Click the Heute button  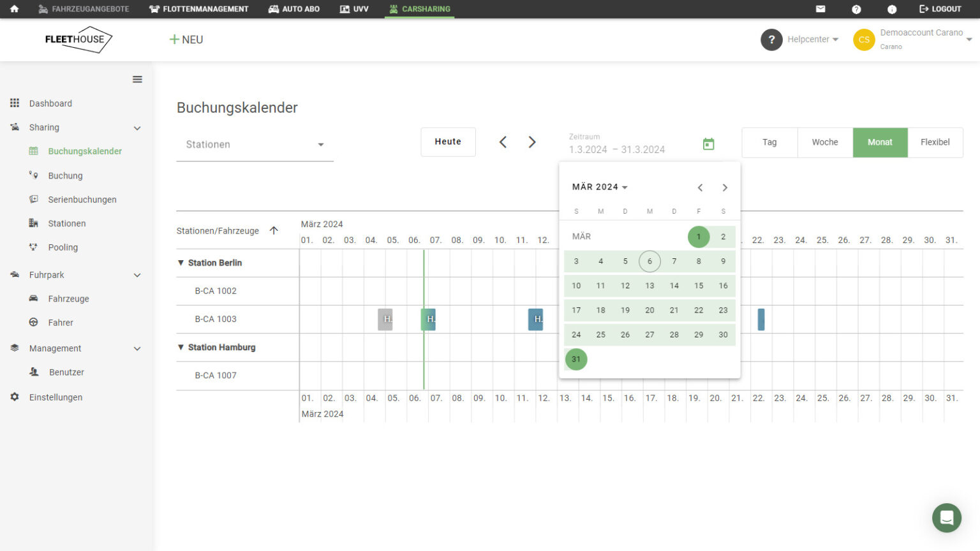448,142
